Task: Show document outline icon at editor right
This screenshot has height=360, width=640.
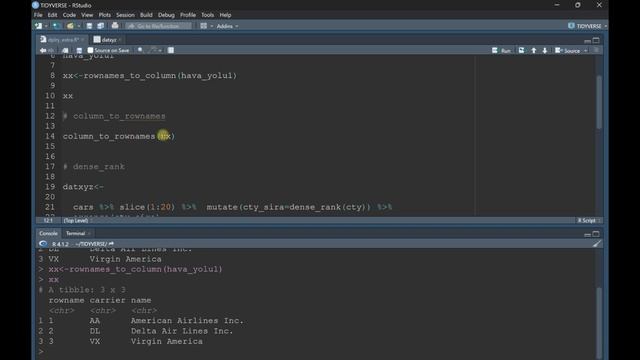Action: coord(596,50)
